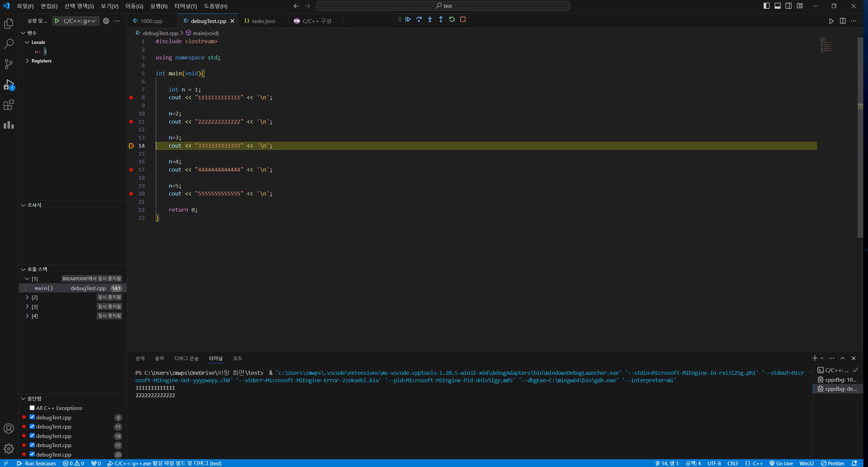The height and width of the screenshot is (467, 868).
Task: Click the Step Over debug icon
Action: pyautogui.click(x=419, y=20)
